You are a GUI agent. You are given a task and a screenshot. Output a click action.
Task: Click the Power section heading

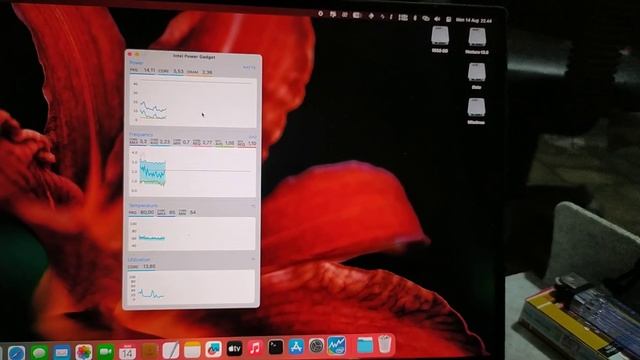[x=136, y=63]
